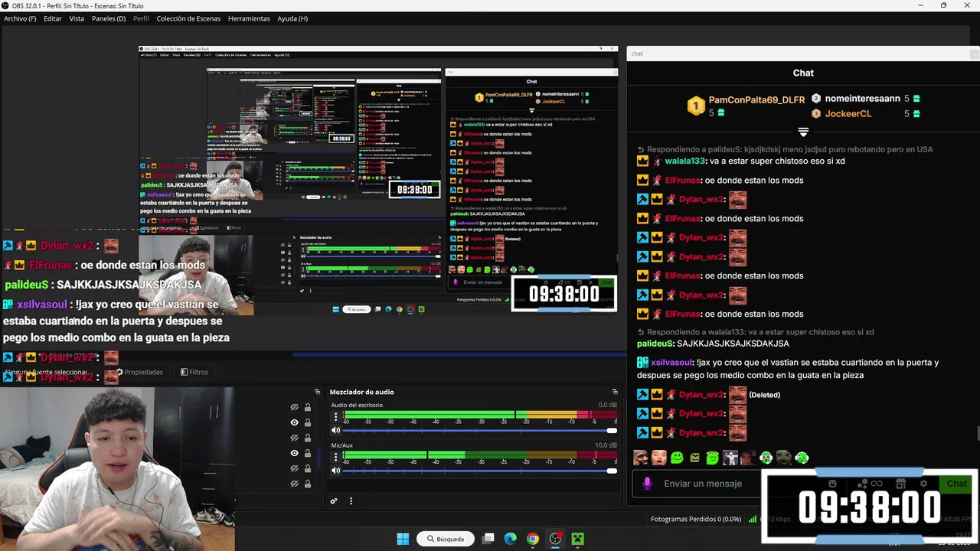
Task: Open Audio del escritorio three-dot options menu
Action: (x=335, y=417)
